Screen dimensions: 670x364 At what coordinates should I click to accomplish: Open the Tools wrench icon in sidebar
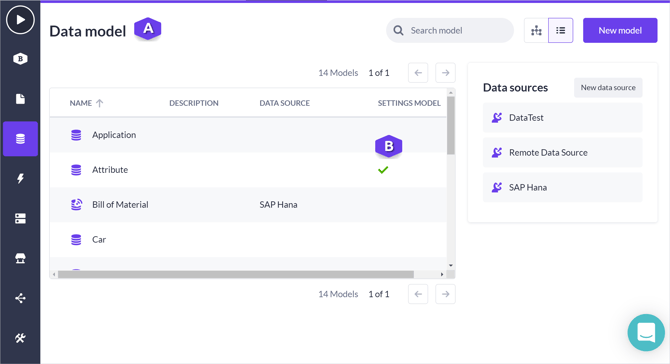(20, 338)
